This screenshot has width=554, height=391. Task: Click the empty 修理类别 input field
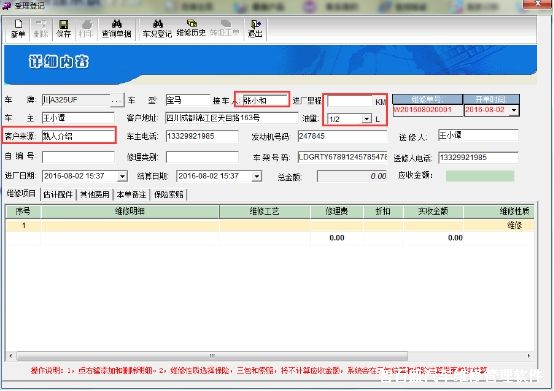pos(202,157)
